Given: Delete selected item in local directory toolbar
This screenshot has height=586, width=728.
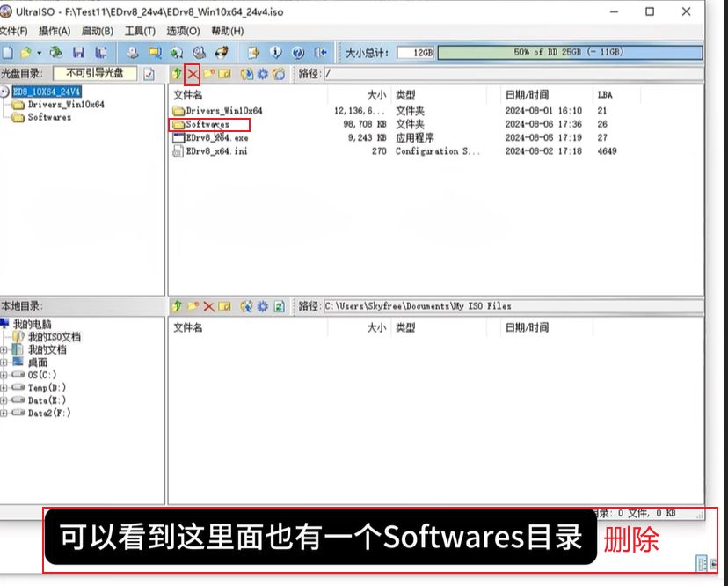Looking at the screenshot, I should pos(209,306).
